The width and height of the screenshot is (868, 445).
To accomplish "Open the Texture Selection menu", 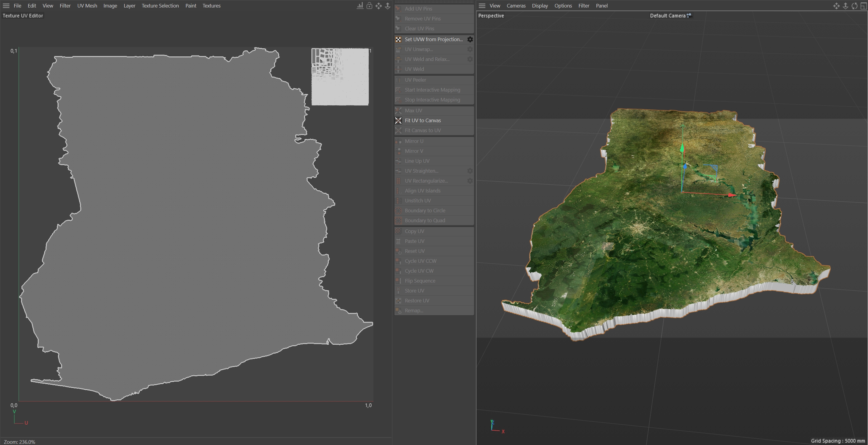I will click(160, 6).
